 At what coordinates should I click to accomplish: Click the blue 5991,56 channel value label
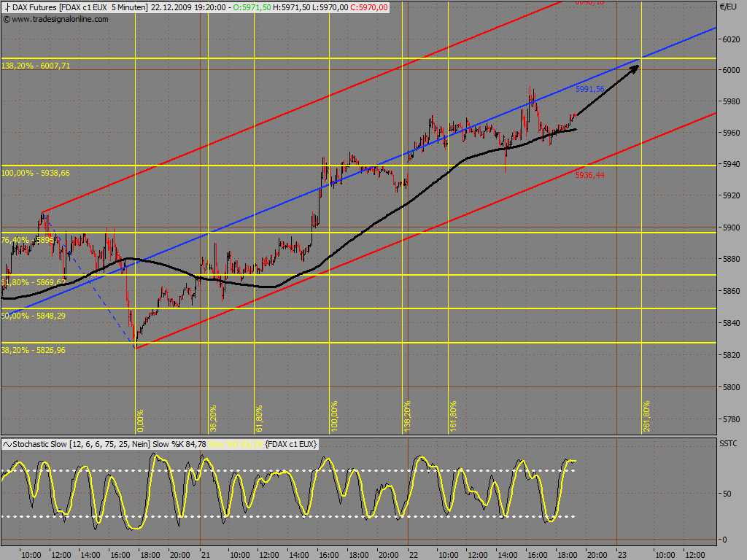[589, 89]
